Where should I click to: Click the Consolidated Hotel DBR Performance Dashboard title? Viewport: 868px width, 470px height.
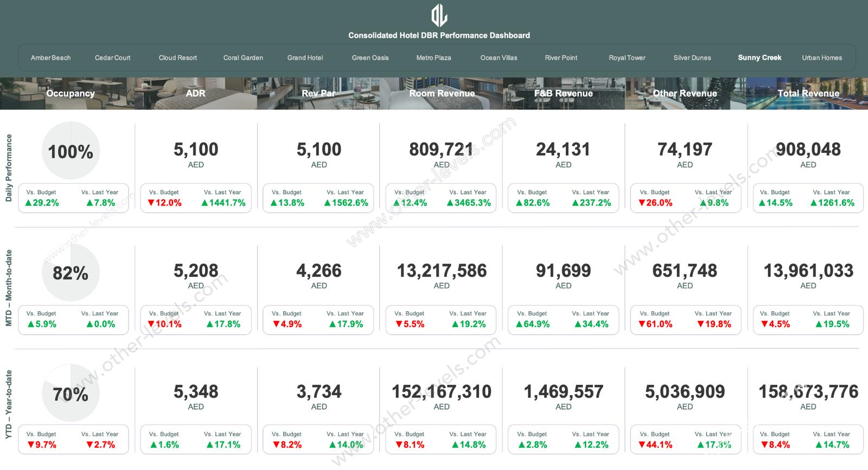pyautogui.click(x=439, y=35)
